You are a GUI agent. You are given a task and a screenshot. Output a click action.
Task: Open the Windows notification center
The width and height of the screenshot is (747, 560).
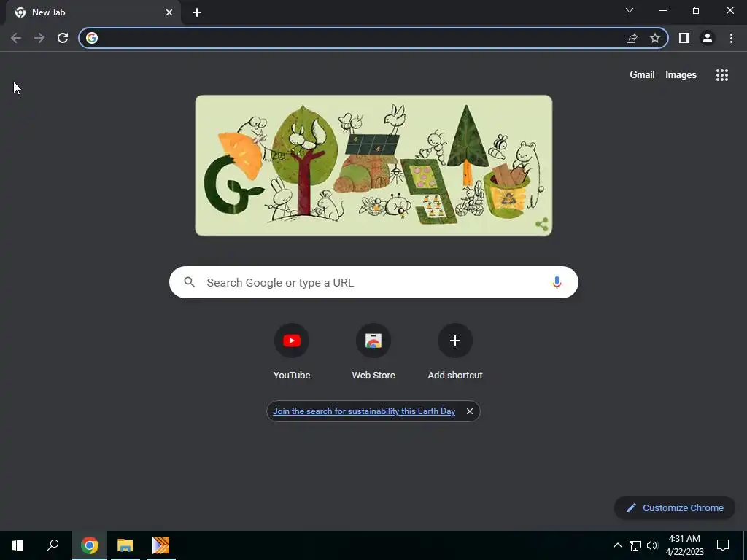(x=723, y=545)
